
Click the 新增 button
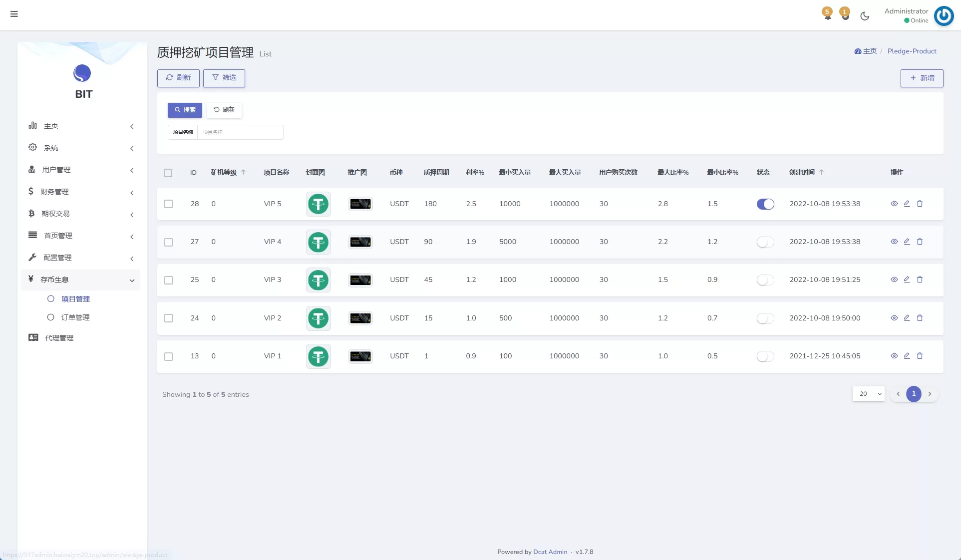pos(922,78)
